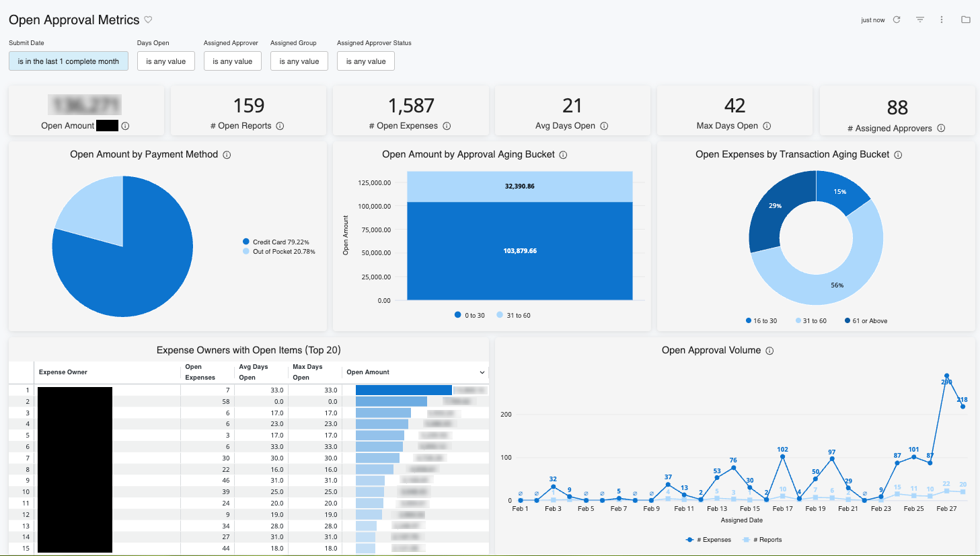The image size is (980, 556).
Task: Open the three-dot dashboard actions menu
Action: coord(942,20)
